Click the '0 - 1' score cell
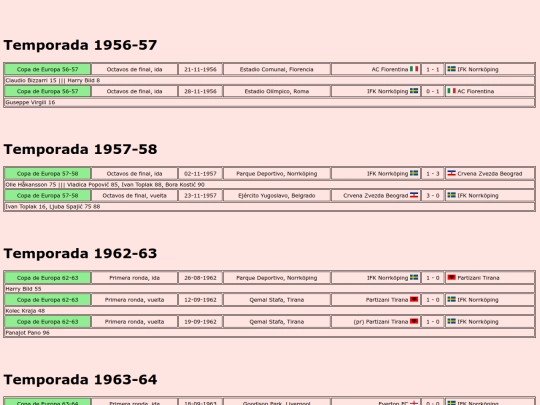Image resolution: width=540 pixels, height=405 pixels. (433, 91)
